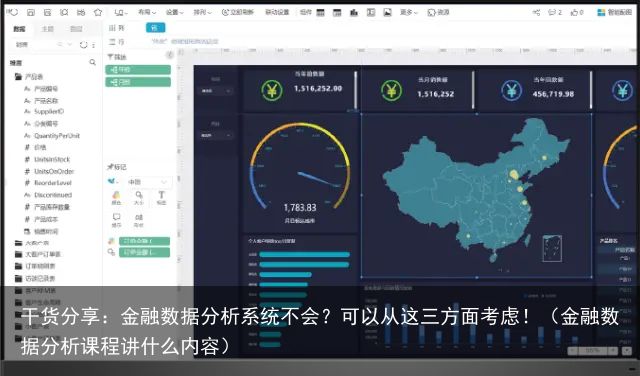Open the Size (大小) mark option
This screenshot has width=640, height=376.
tap(139, 197)
